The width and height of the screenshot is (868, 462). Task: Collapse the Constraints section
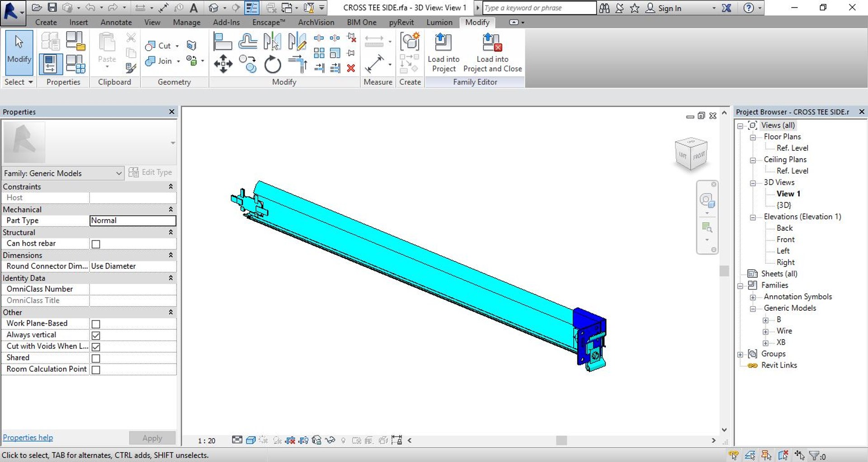point(171,187)
